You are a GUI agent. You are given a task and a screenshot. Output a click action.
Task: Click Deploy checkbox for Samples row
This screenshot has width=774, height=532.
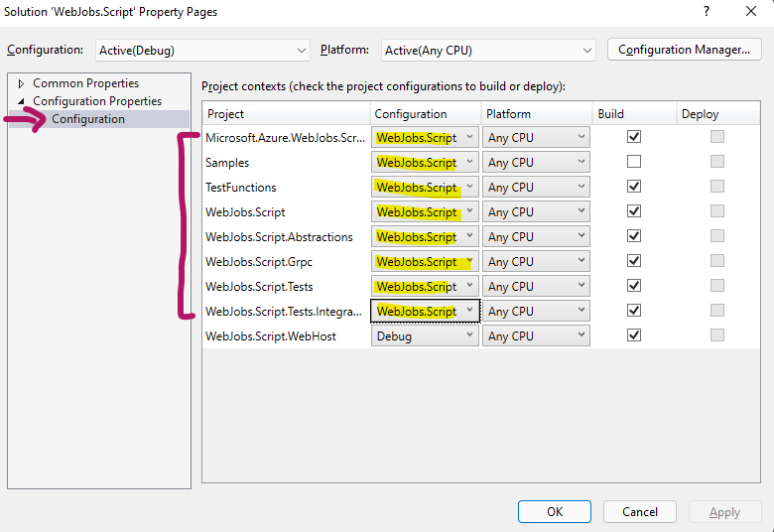point(717,162)
